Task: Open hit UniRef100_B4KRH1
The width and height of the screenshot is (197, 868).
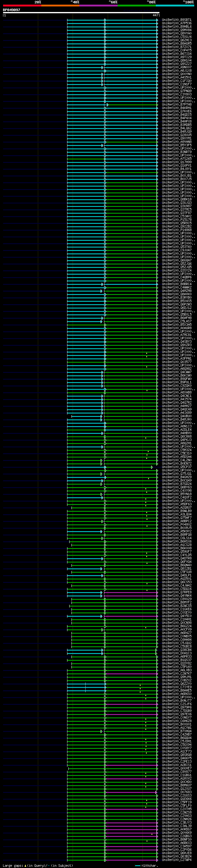Action: click(x=177, y=108)
